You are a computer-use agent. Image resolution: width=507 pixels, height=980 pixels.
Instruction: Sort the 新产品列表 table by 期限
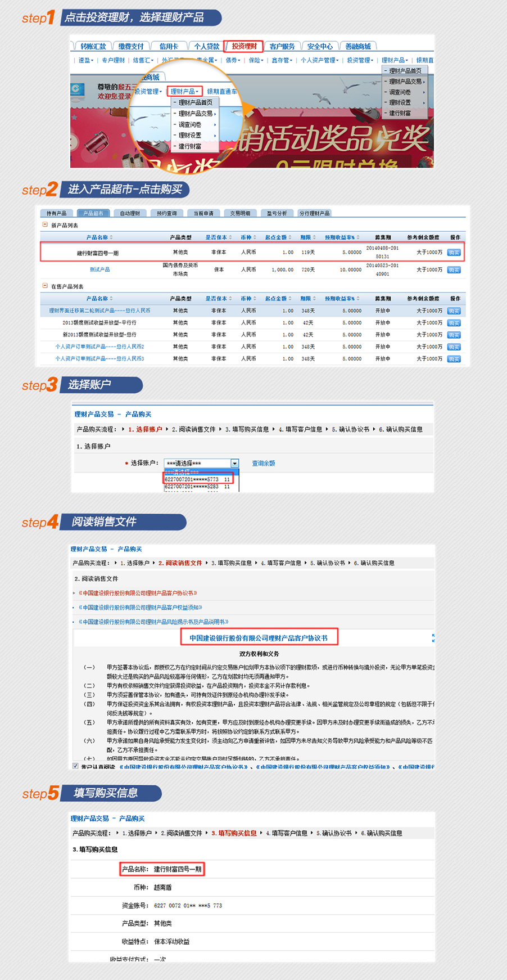coord(308,237)
